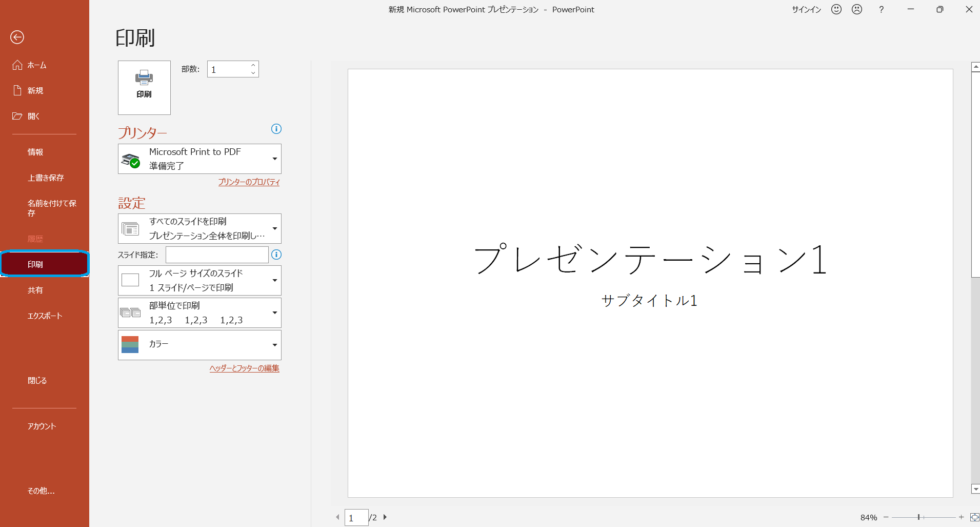The width and height of the screenshot is (980, 527).
Task: Click the help question mark icon
Action: [881, 9]
